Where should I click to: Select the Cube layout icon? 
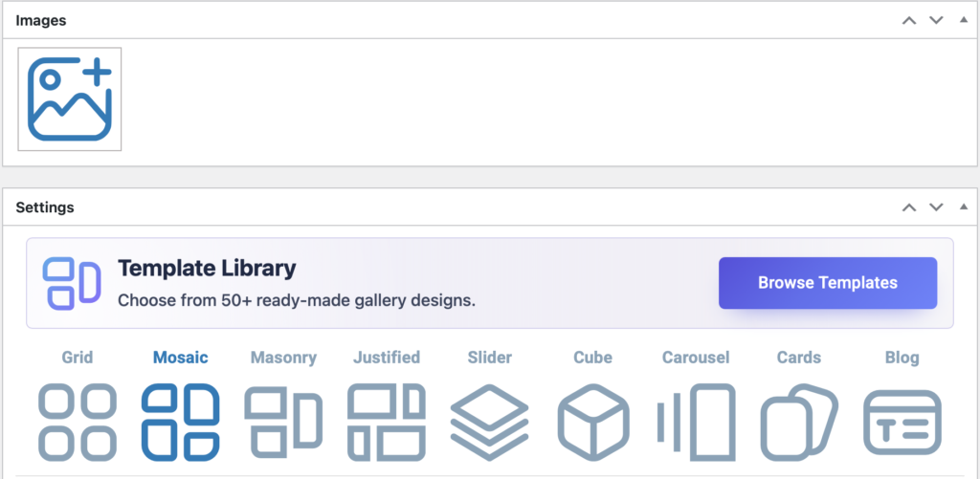[593, 421]
